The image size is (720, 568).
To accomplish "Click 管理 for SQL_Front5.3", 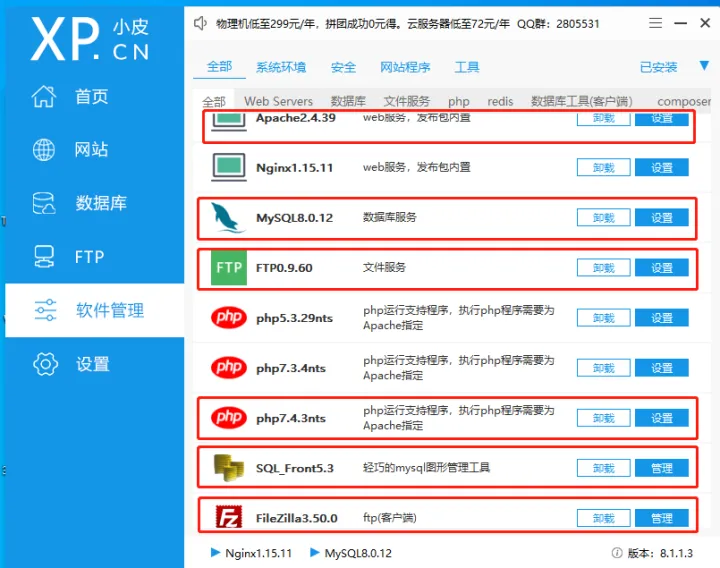I will point(662,468).
